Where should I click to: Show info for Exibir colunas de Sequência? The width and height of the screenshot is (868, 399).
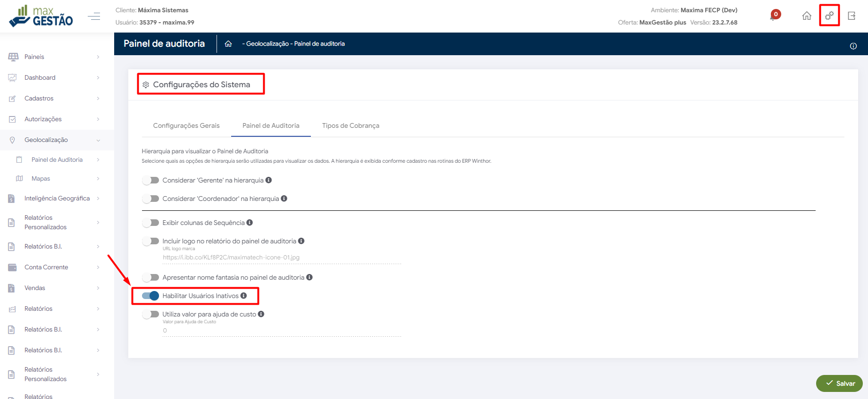point(250,223)
